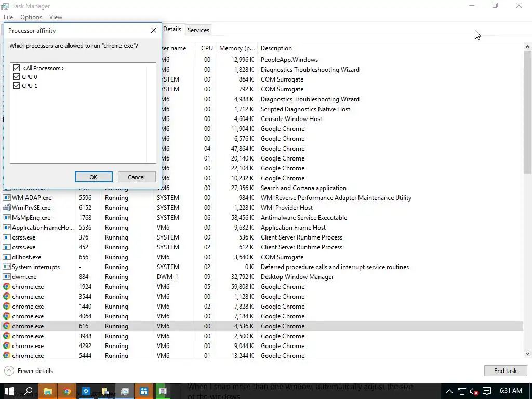Click PID '5596' cell
Image resolution: width=532 pixels, height=399 pixels.
click(x=85, y=197)
